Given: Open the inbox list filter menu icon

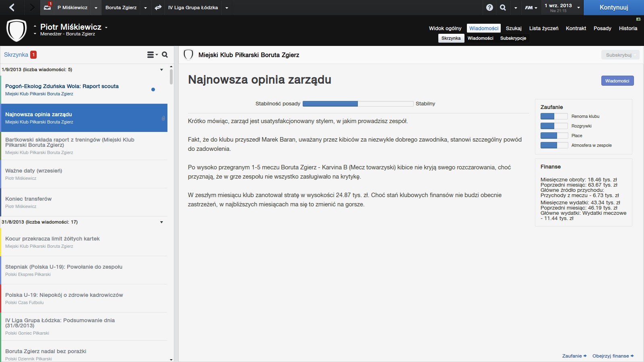Looking at the screenshot, I should tap(152, 55).
